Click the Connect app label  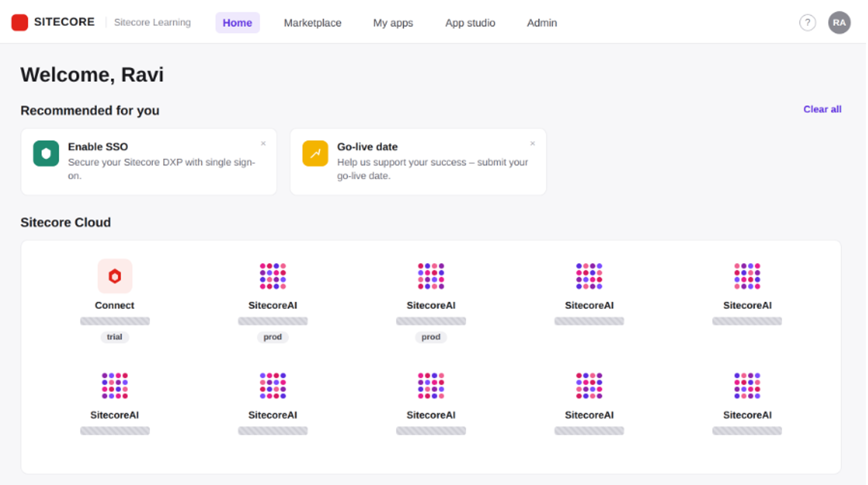(115, 305)
